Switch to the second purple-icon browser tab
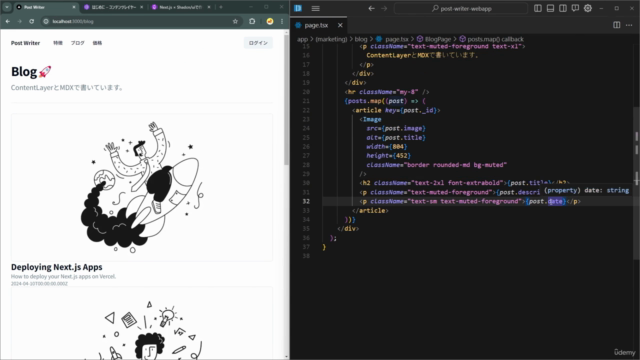The height and width of the screenshot is (360, 640). coord(113,7)
